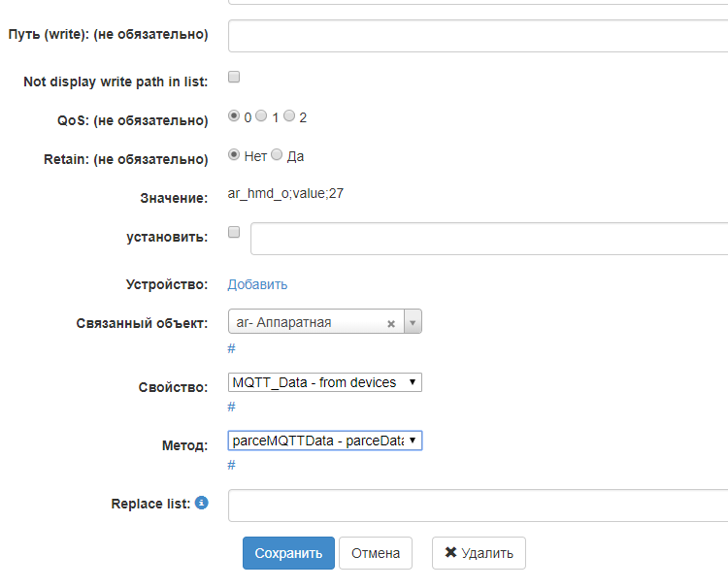Screen dimensions: 728x588
Task: Tick the установить checkbox
Action: 234,232
